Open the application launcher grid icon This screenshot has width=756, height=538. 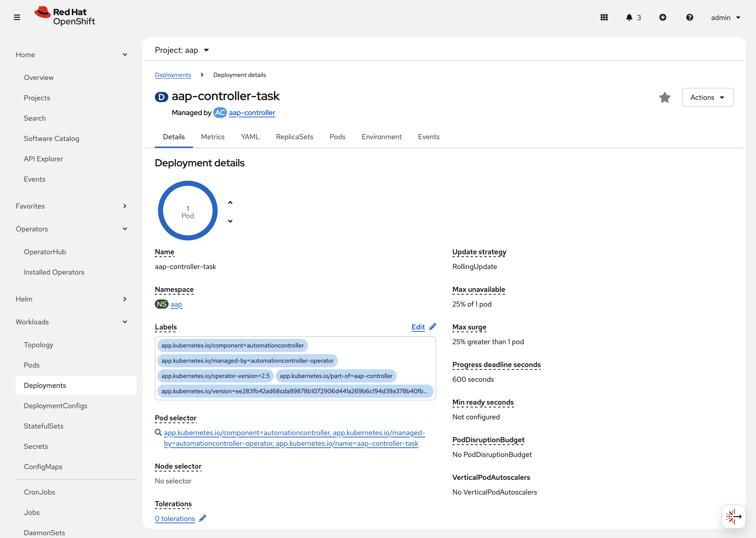pos(604,17)
